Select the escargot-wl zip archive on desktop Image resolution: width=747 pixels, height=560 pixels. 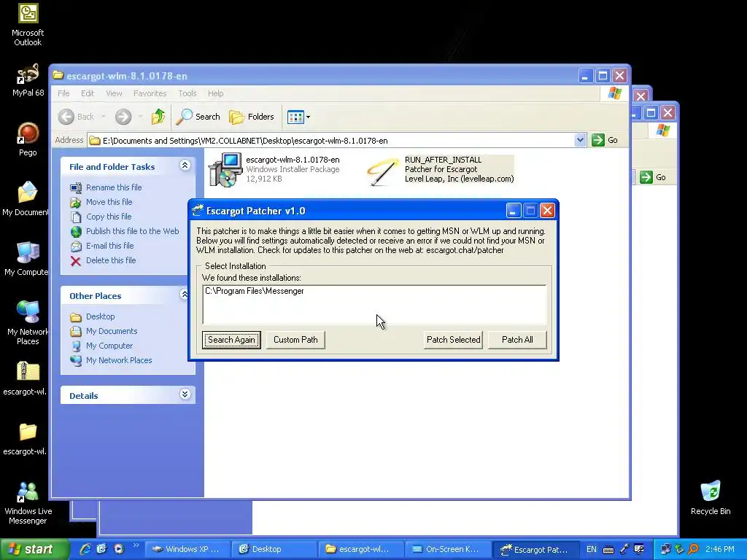click(x=26, y=378)
